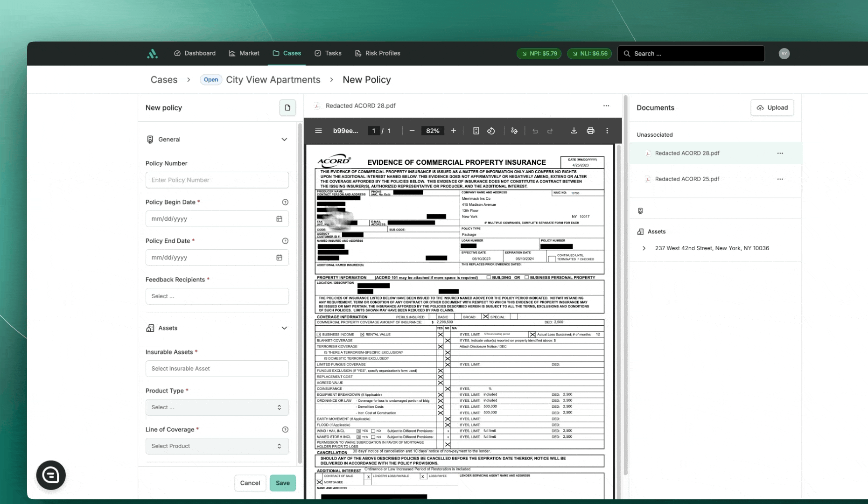This screenshot has width=868, height=504.
Task: Download the PDF document
Action: [x=574, y=131]
